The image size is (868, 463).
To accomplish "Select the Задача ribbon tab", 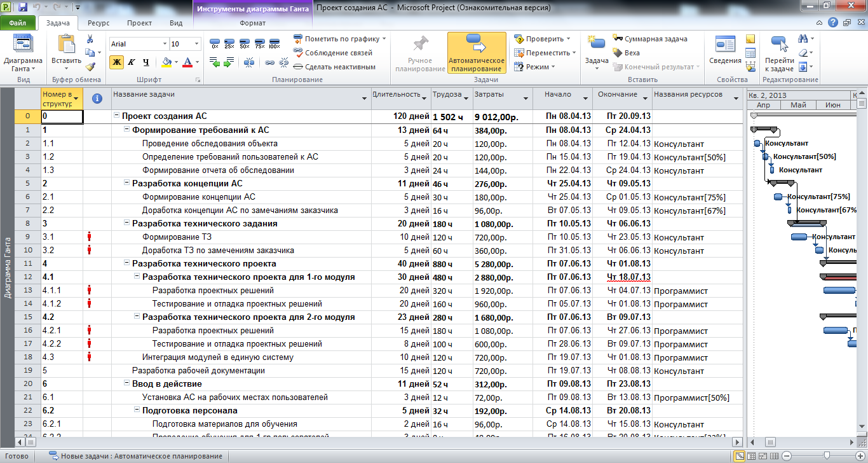I will pos(58,23).
